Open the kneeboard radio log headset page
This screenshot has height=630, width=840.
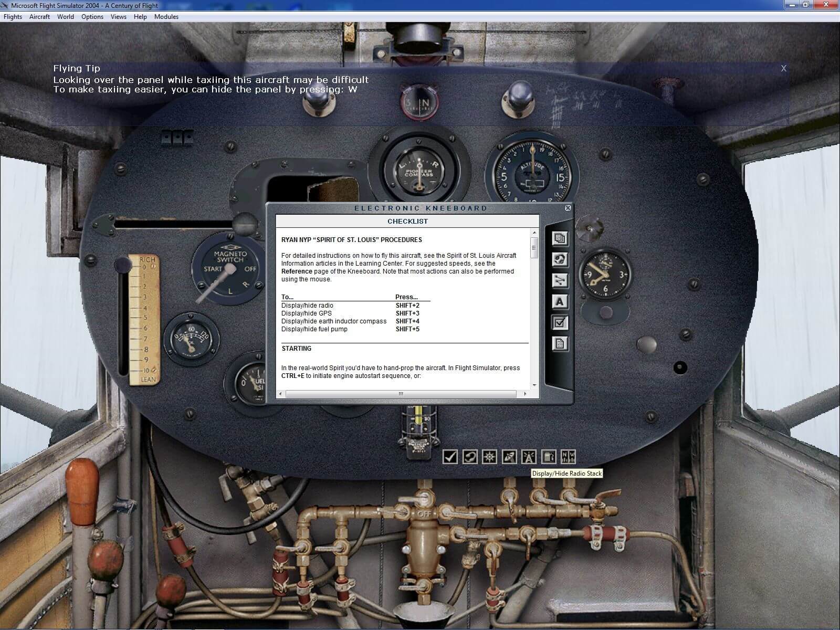tap(560, 259)
